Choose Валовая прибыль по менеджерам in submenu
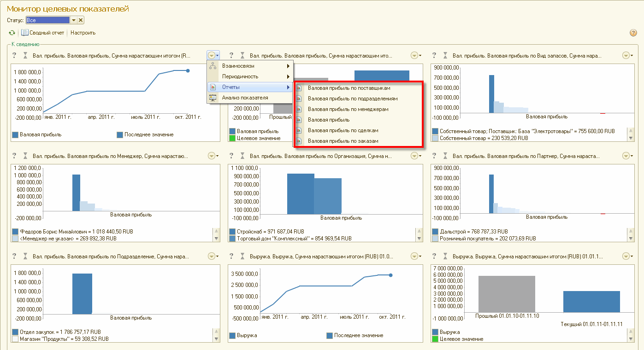 click(x=348, y=109)
